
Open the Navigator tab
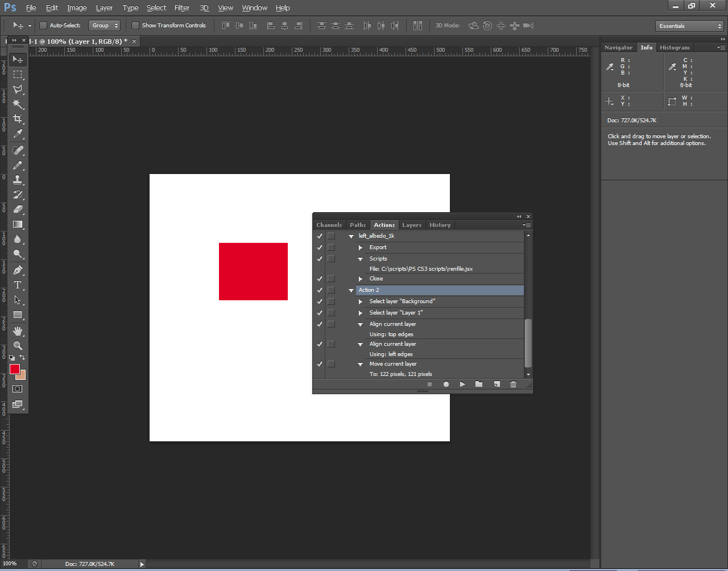click(x=619, y=48)
